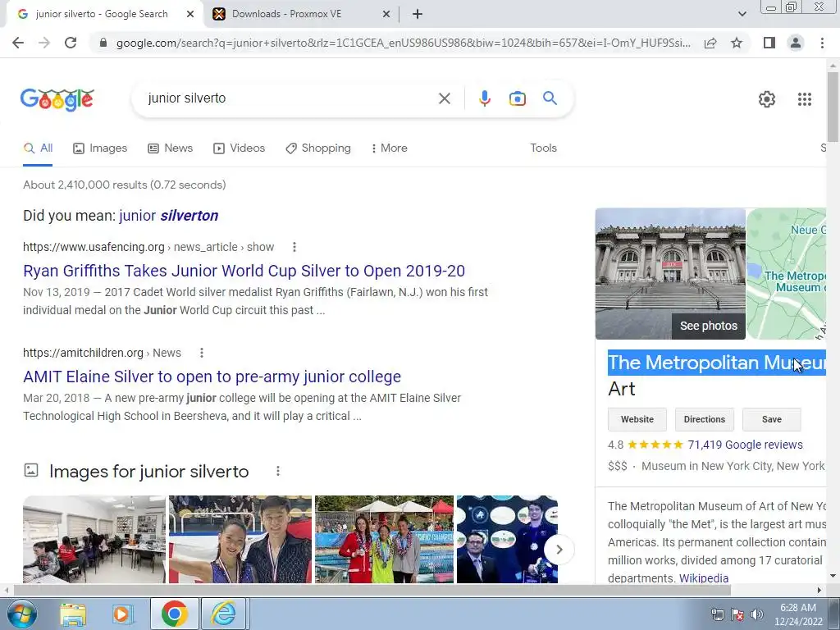Open options for usafencing.org result
Viewport: 840px width, 630px height.
coord(294,247)
